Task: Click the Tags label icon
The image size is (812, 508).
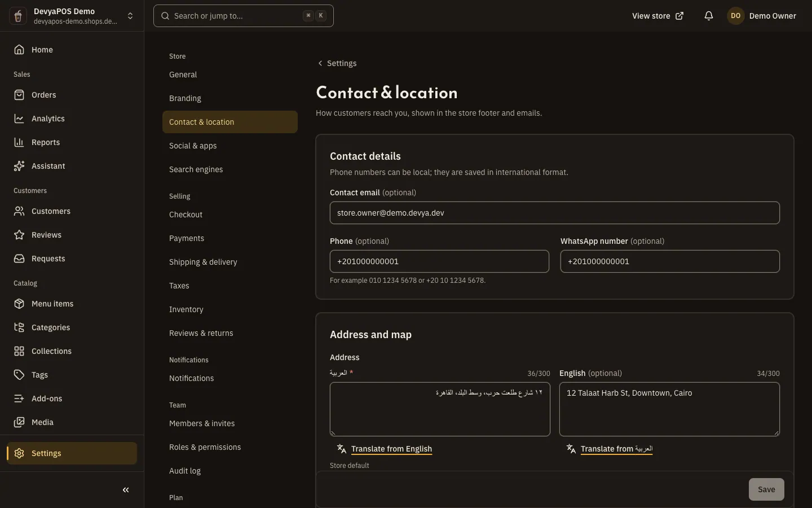Action: 19,375
